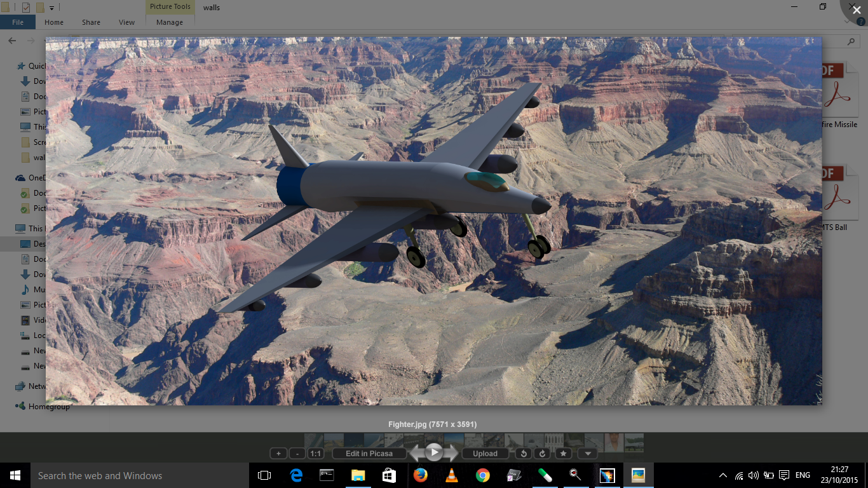The height and width of the screenshot is (488, 868).
Task: Go back with Explorer's back arrow
Action: coord(12,41)
